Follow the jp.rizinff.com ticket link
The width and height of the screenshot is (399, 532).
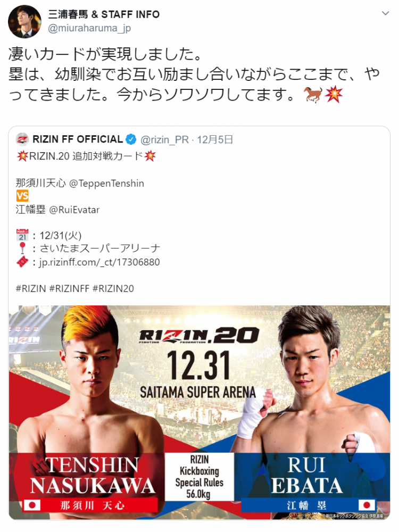(x=99, y=262)
